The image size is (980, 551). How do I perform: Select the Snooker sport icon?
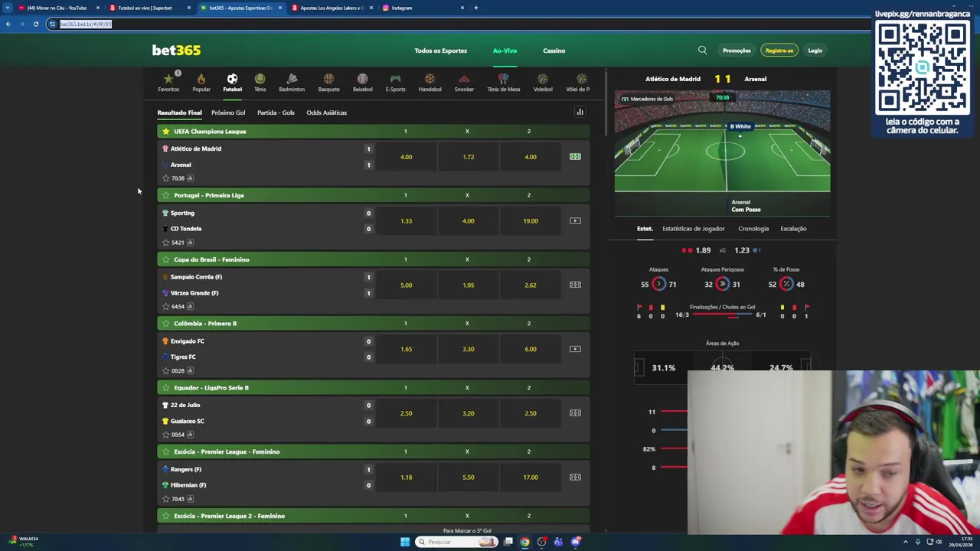point(464,83)
